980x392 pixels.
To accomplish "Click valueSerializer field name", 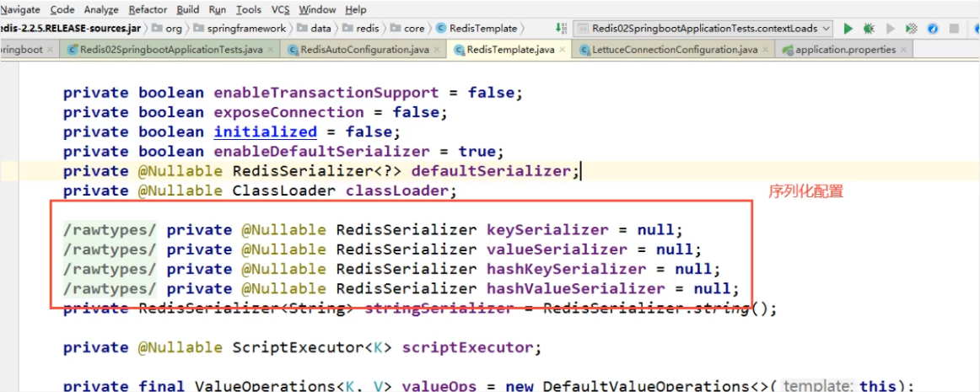I will (x=557, y=250).
